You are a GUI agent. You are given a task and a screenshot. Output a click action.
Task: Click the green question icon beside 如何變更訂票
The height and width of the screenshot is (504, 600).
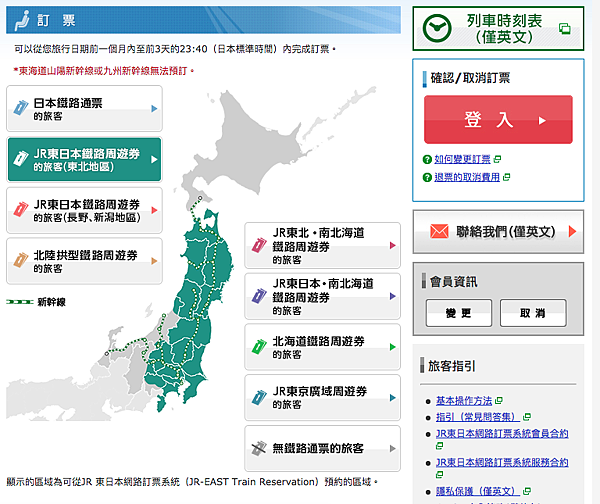pos(427,160)
